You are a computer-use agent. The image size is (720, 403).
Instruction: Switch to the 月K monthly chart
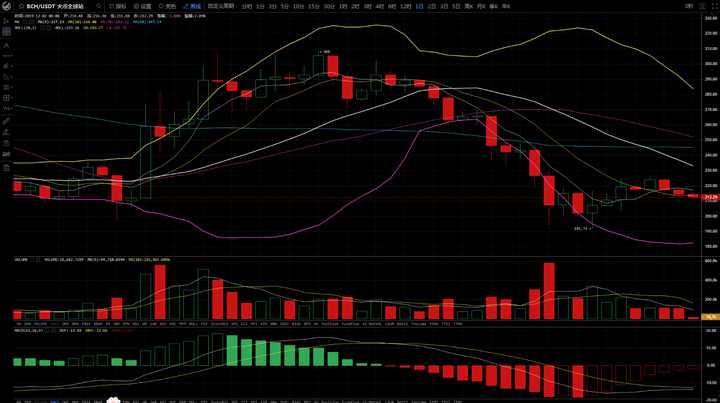pos(481,6)
